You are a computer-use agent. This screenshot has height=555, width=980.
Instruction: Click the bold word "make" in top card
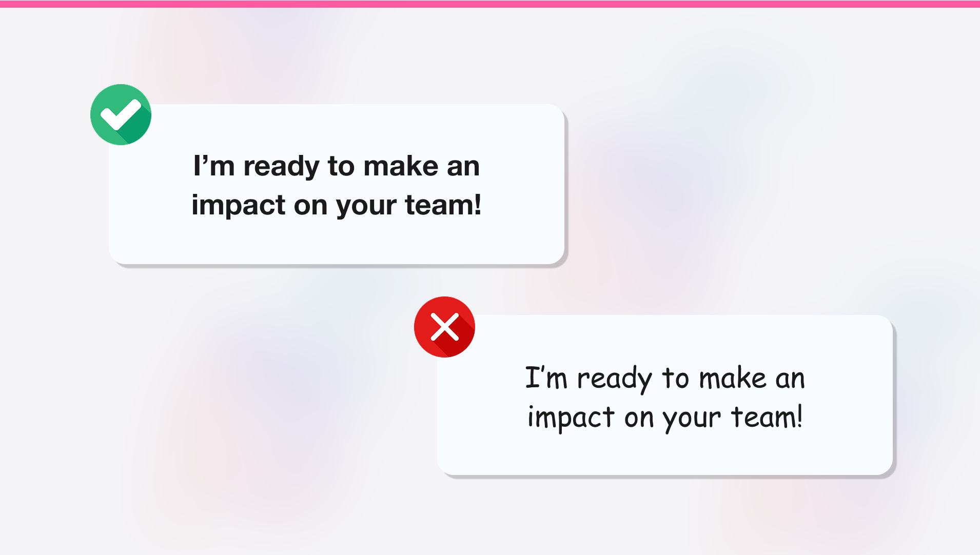tap(401, 166)
